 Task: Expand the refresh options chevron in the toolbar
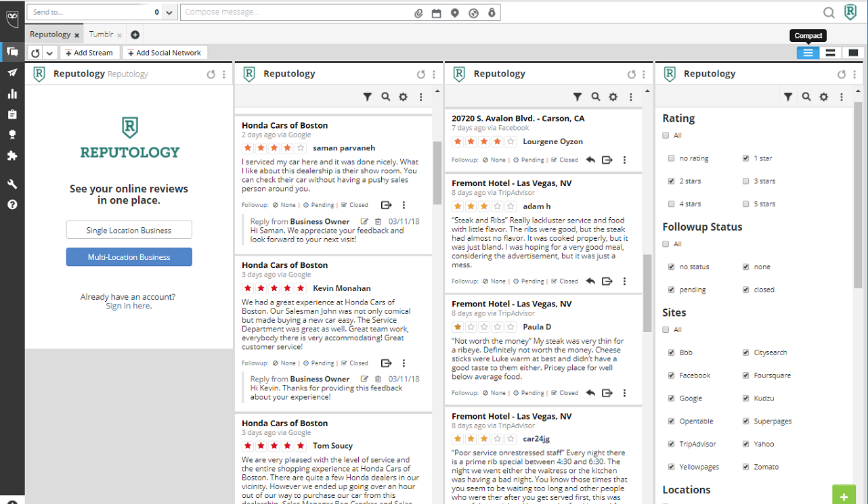49,52
